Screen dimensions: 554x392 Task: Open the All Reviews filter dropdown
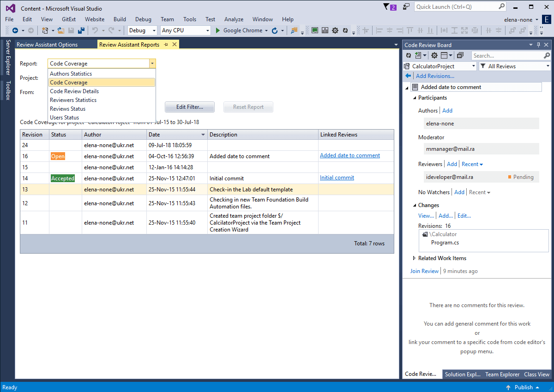548,66
